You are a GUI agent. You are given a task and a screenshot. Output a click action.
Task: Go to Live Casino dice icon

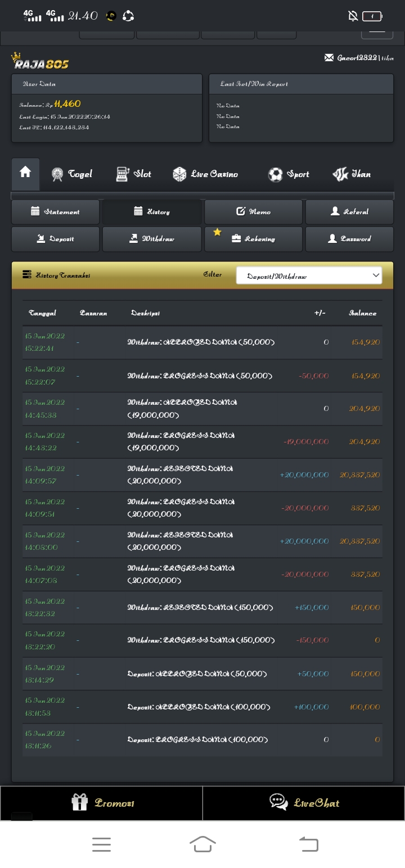[179, 174]
